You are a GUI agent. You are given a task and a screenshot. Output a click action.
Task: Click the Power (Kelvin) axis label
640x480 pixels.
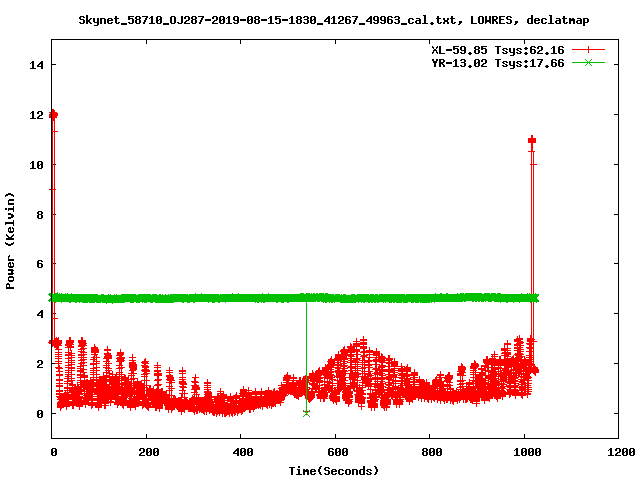coord(10,241)
